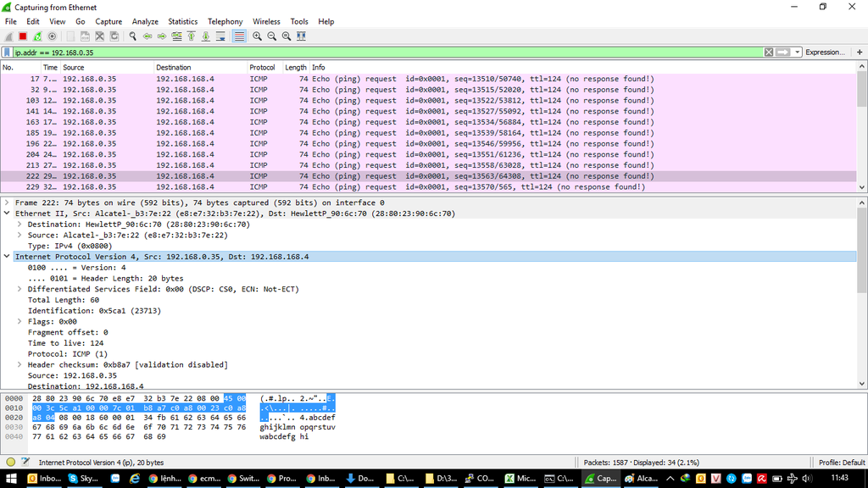Restart the current capture
Viewport: 868px width, 488px height.
37,36
